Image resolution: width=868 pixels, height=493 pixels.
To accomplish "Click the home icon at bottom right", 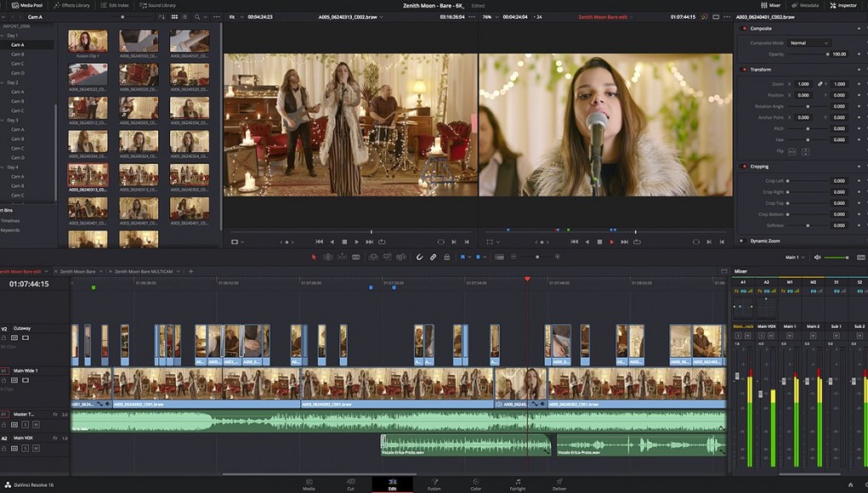I will click(851, 485).
